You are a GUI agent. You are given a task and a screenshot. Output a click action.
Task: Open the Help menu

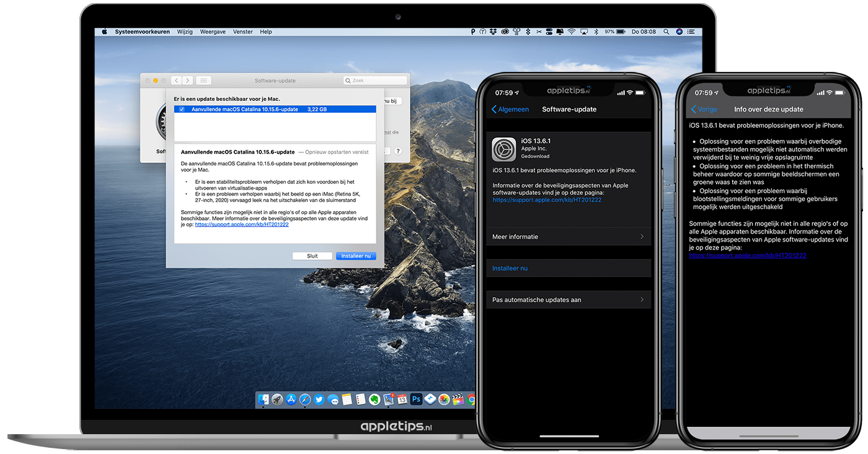266,32
